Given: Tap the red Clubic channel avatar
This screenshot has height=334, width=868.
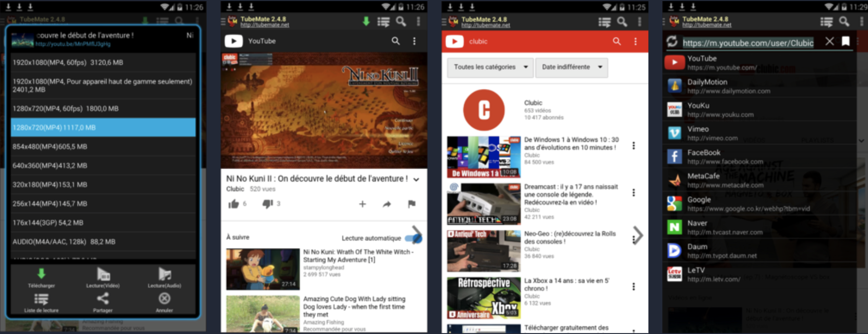Looking at the screenshot, I should (484, 110).
